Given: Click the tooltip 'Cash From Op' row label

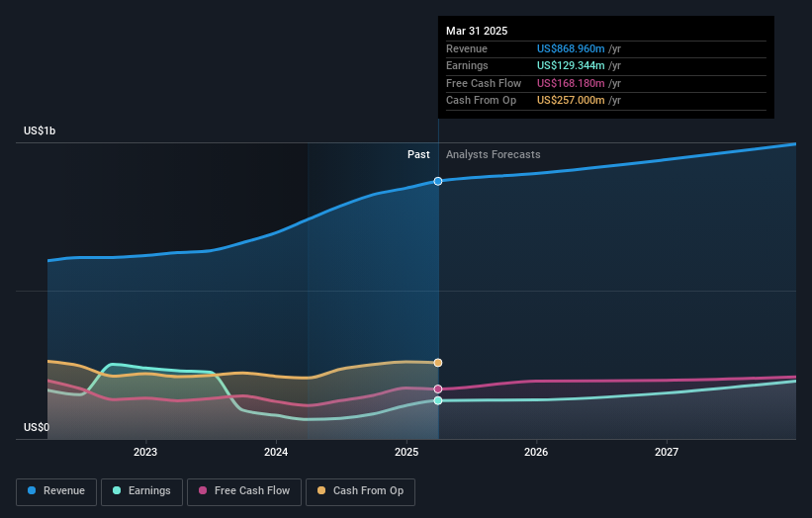Looking at the screenshot, I should click(481, 101).
